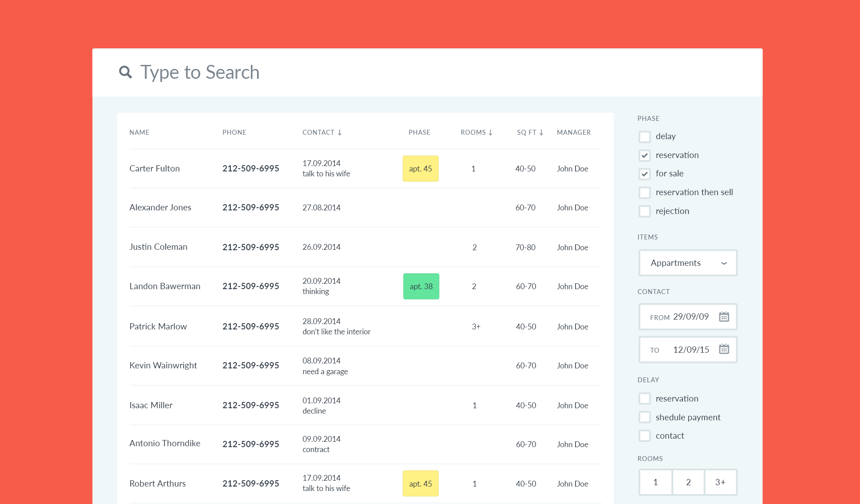The width and height of the screenshot is (860, 504).
Task: Sort by SQ FT column arrow
Action: pos(541,132)
